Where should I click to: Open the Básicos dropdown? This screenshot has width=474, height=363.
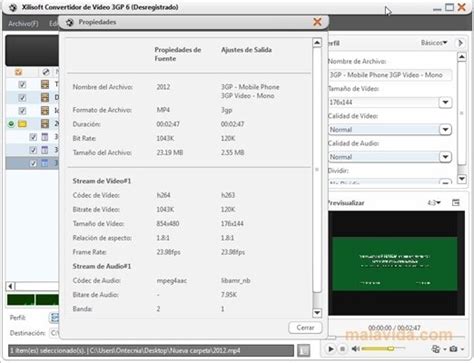pos(434,43)
